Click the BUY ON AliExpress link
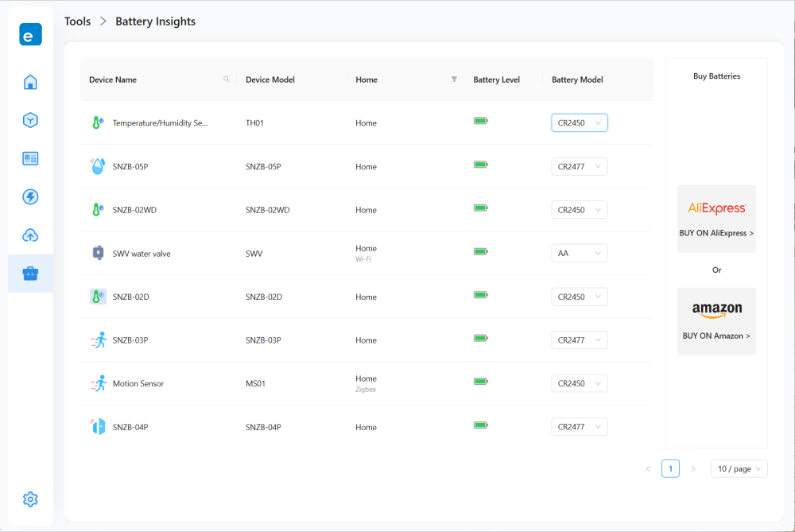Screen dimensions: 795x532 point(716,233)
